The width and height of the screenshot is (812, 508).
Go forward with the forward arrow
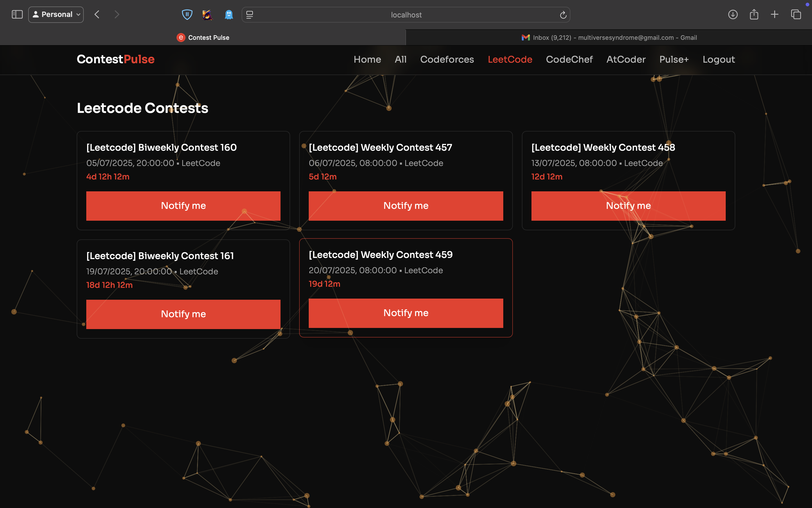tap(116, 14)
